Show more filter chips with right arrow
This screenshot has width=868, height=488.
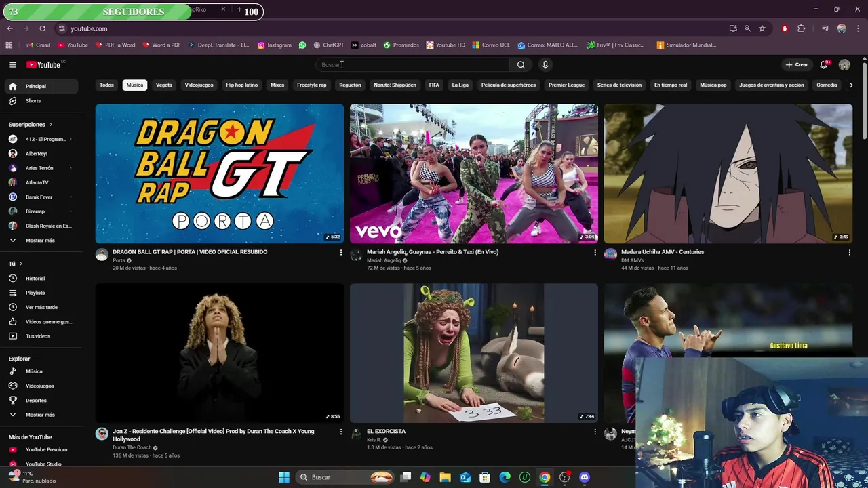pyautogui.click(x=851, y=85)
